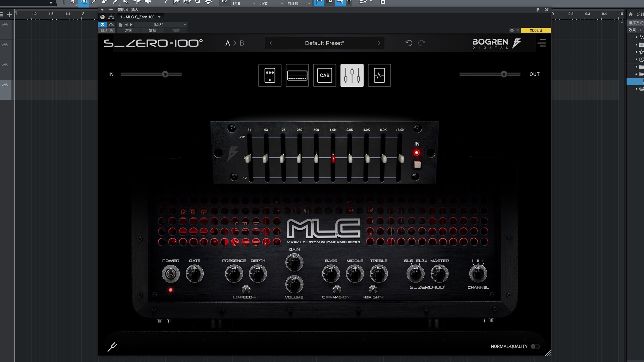
Task: Click 对照 compare button
Action: (129, 30)
